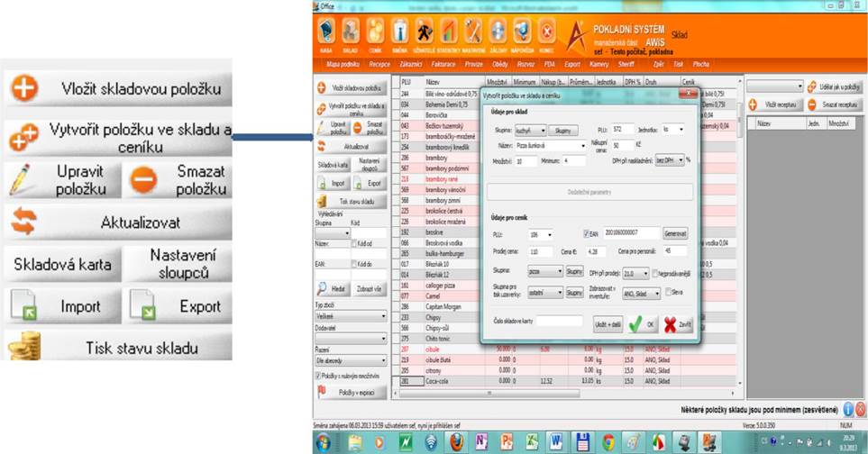Expand the Zobrazovat v inventuře dropdown

pos(657,294)
